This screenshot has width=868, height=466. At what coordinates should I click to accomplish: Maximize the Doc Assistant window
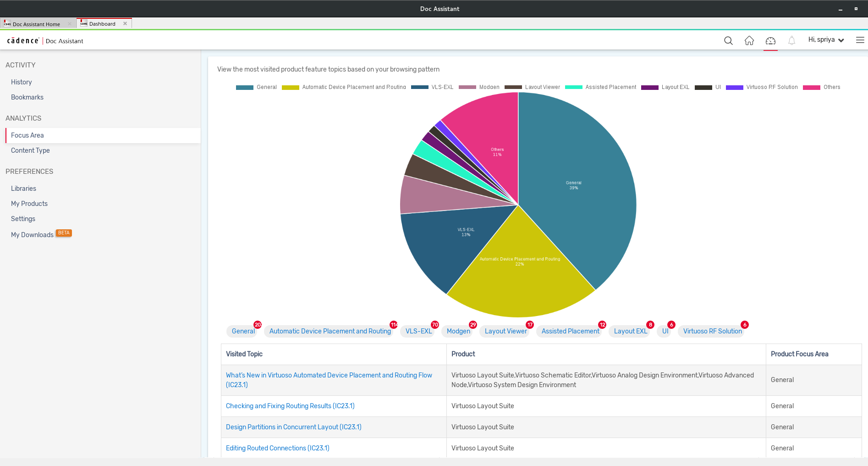point(856,9)
